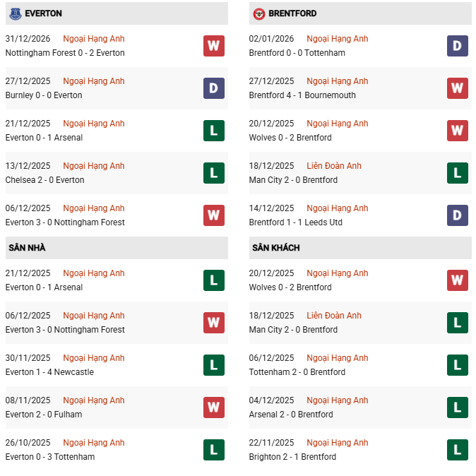Viewport: 476px width, 476px height.
Task: Click D badge for Brentford 0-0 Tottenham
Action: (458, 46)
